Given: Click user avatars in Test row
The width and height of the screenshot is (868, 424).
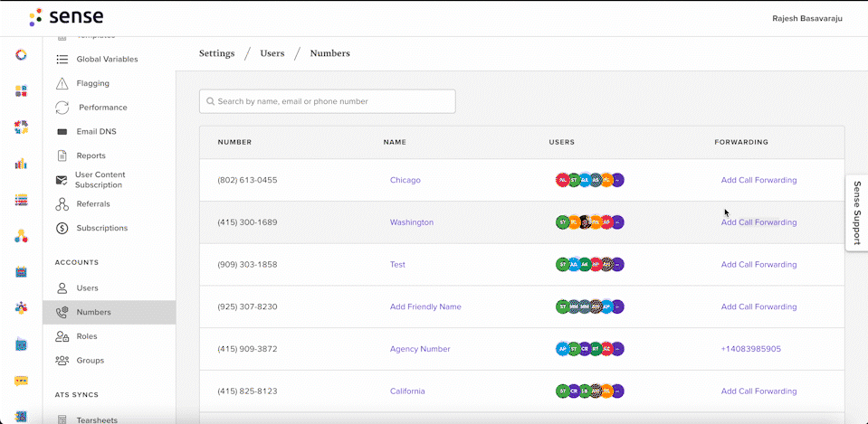Looking at the screenshot, I should [x=590, y=265].
